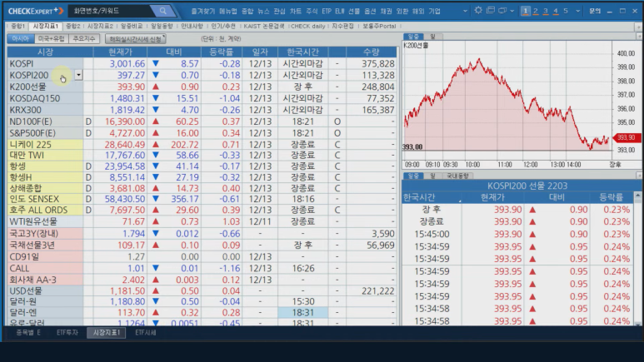Open the 즐겨찾기 menu

tap(203, 11)
